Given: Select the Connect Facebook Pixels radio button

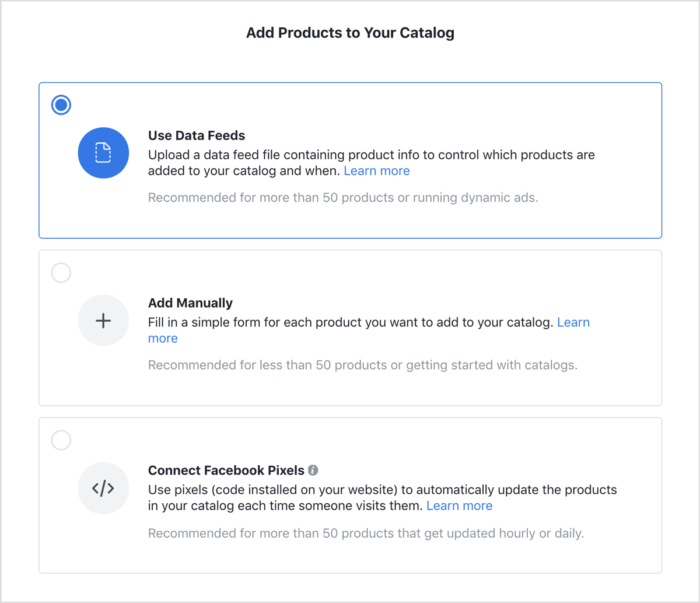Looking at the screenshot, I should point(61,440).
